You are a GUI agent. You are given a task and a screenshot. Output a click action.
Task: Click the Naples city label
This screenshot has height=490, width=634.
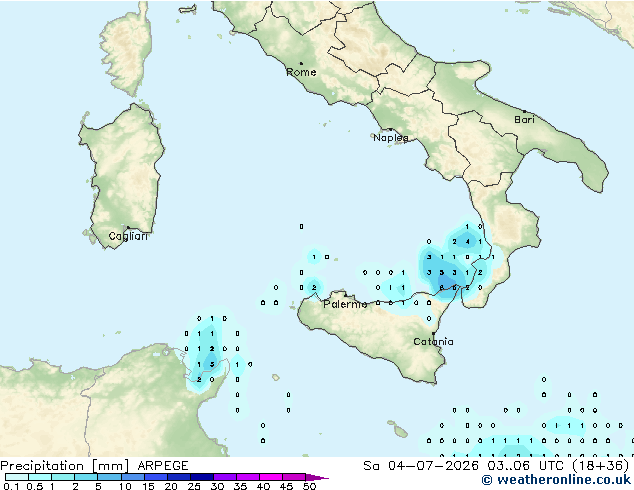pyautogui.click(x=391, y=138)
